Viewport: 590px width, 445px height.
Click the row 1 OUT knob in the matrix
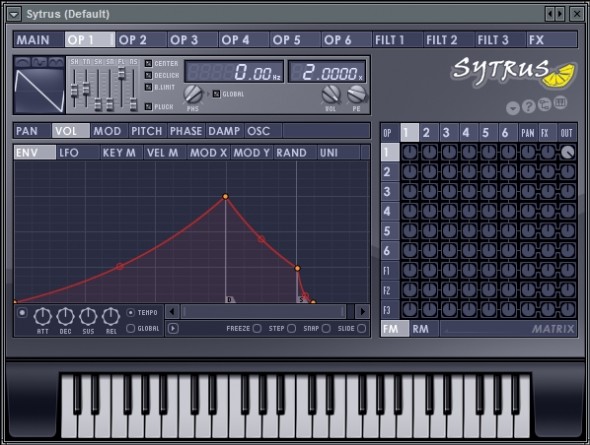click(567, 152)
